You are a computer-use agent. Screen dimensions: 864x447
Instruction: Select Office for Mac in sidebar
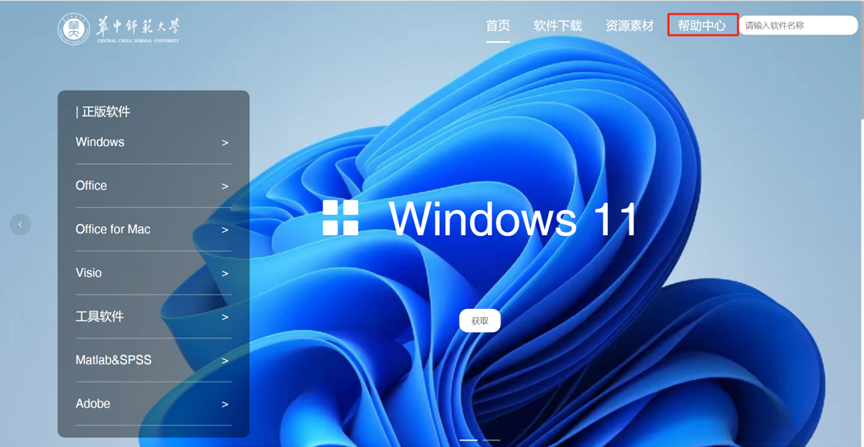pyautogui.click(x=113, y=229)
